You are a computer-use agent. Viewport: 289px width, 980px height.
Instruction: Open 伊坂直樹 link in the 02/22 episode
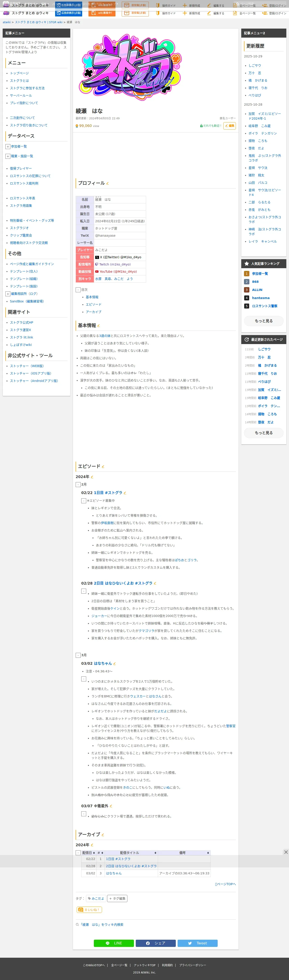pyautogui.click(x=107, y=523)
